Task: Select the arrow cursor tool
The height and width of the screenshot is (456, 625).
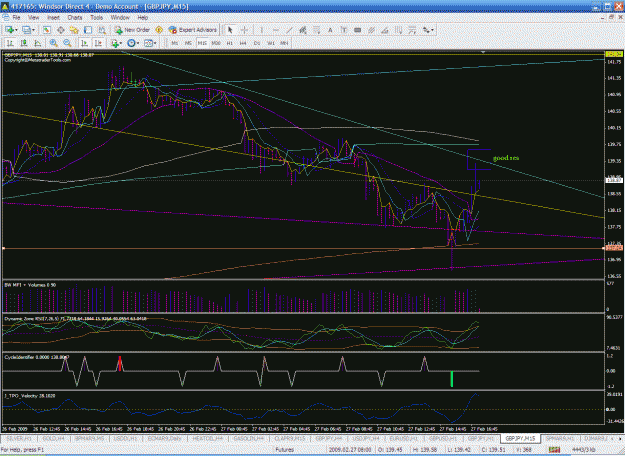Action: point(230,30)
